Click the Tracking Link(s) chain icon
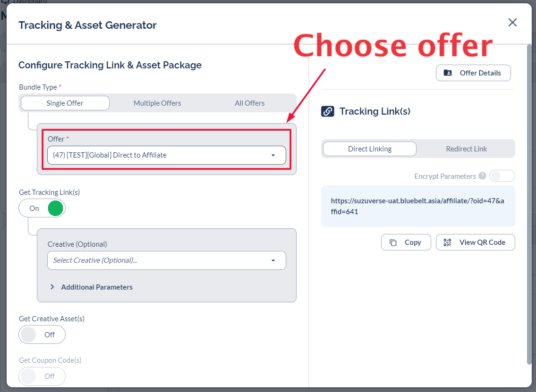This screenshot has width=536, height=392. 328,111
